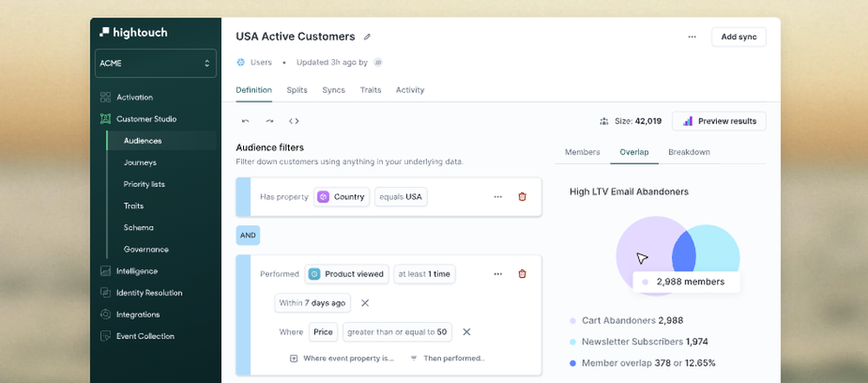Viewport: 868px width, 383px height.
Task: Click the Cart Abandoners legend dot
Action: coord(572,321)
